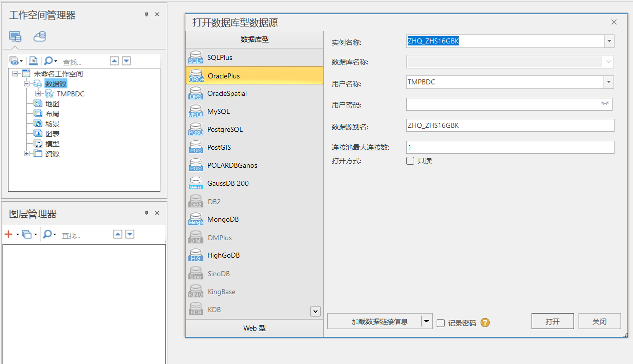Pin the 图层管理器 panel

(146, 213)
